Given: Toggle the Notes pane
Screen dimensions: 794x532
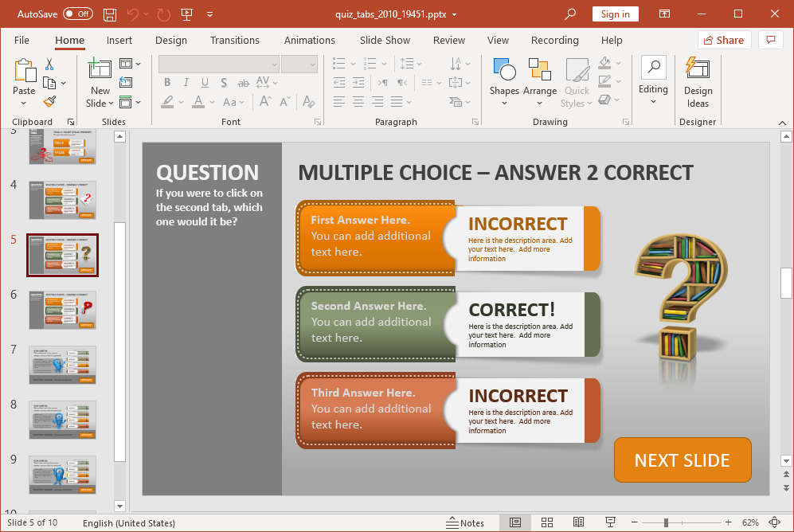Looking at the screenshot, I should (465, 522).
